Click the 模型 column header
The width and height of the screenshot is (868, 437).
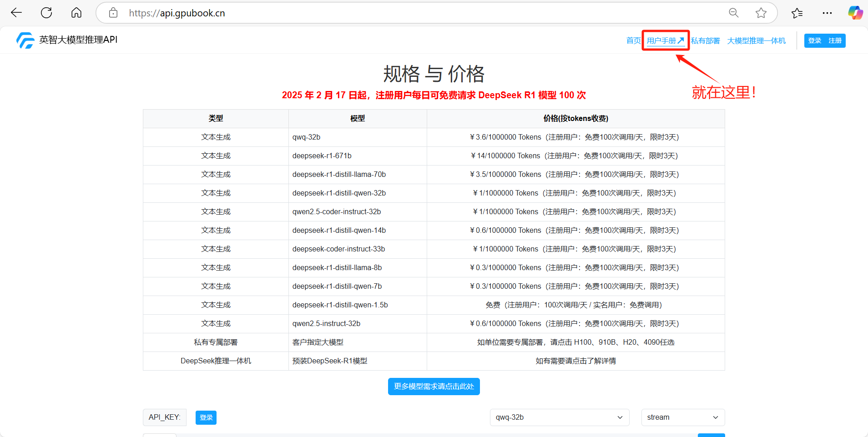(358, 119)
